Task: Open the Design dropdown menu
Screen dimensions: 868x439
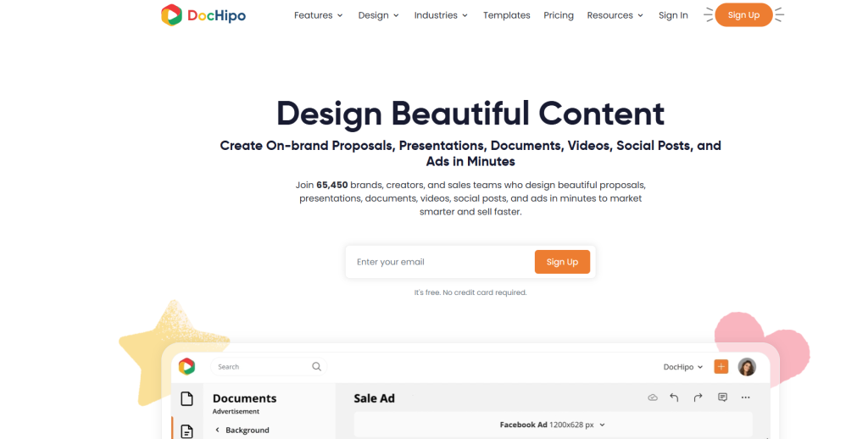Action: [x=379, y=15]
